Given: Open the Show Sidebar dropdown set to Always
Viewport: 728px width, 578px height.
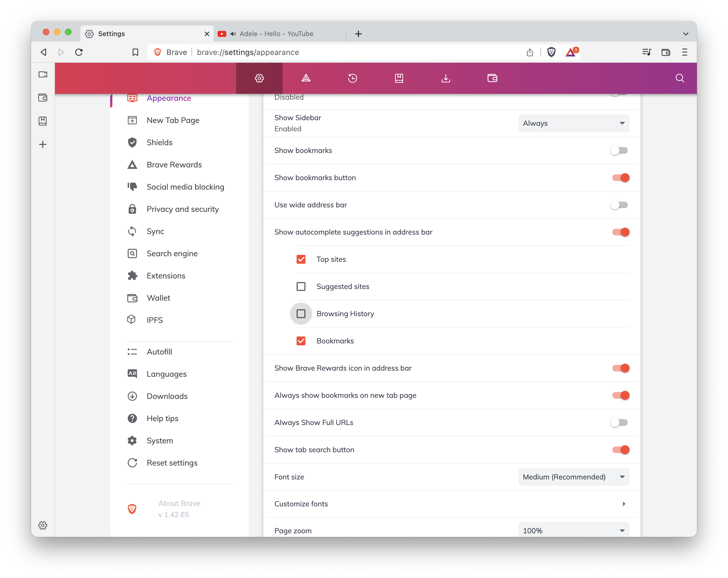Looking at the screenshot, I should (x=573, y=123).
